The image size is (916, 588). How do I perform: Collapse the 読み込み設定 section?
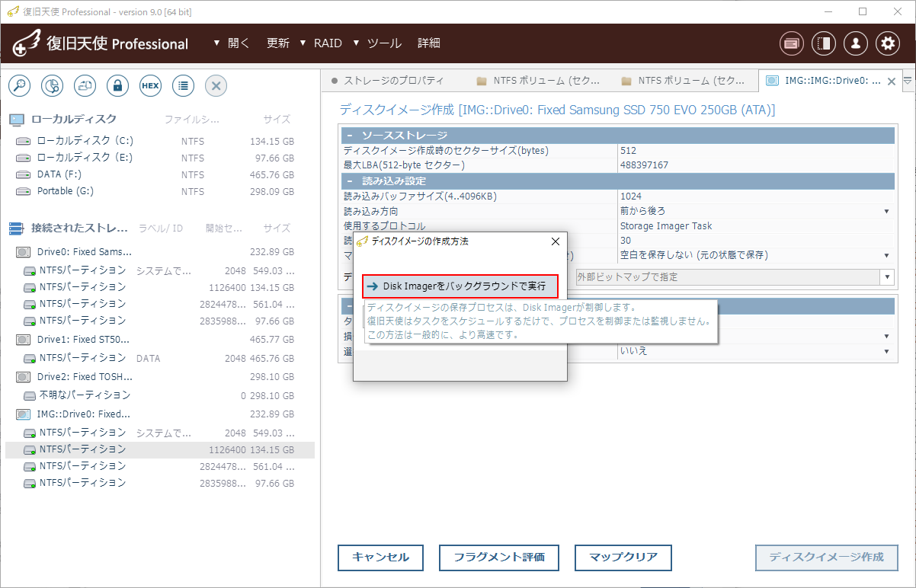350,181
